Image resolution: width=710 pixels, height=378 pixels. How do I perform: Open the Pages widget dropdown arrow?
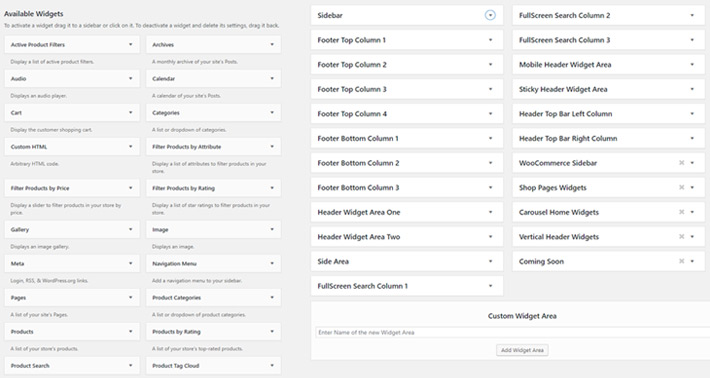pyautogui.click(x=130, y=297)
